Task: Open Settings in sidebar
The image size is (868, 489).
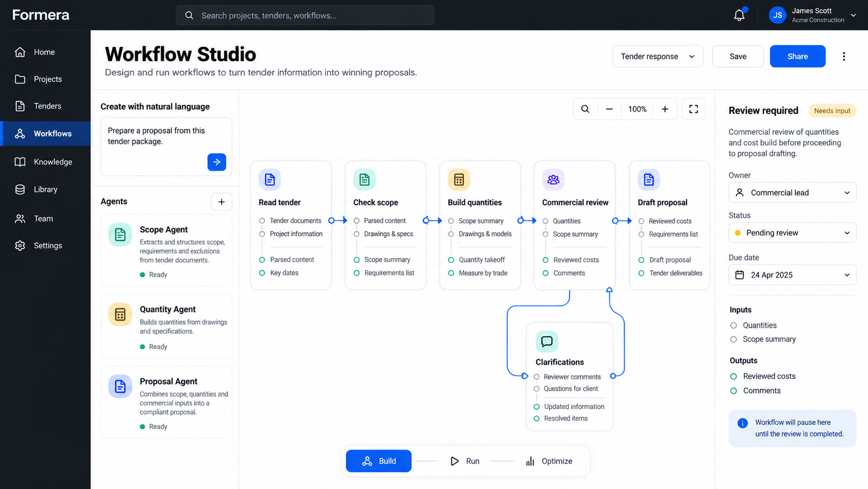Action: [45, 246]
